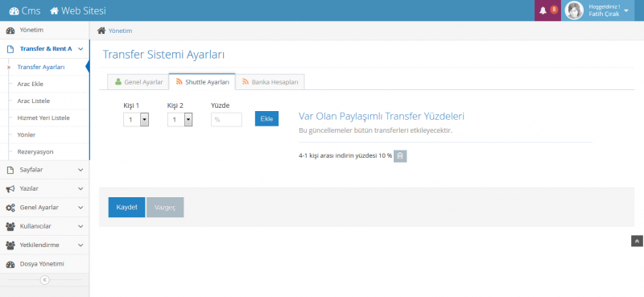
Task: Open the user menu dropdown arrow
Action: tap(626, 10)
